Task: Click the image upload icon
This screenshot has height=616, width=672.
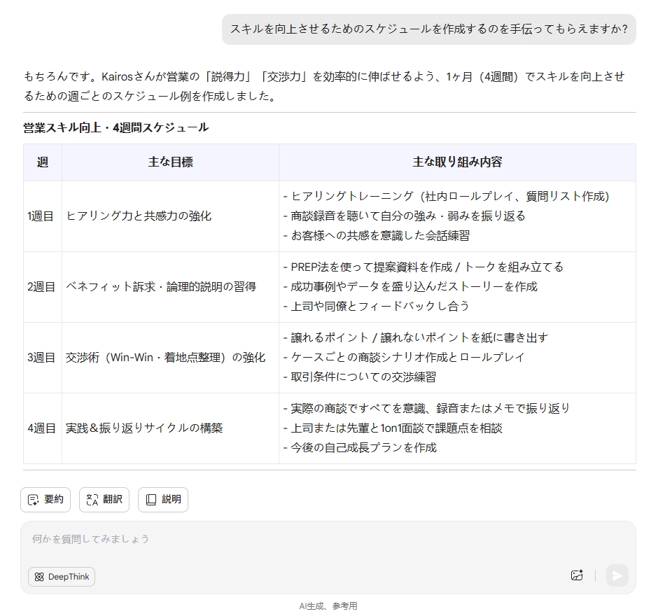Action: pyautogui.click(x=577, y=575)
